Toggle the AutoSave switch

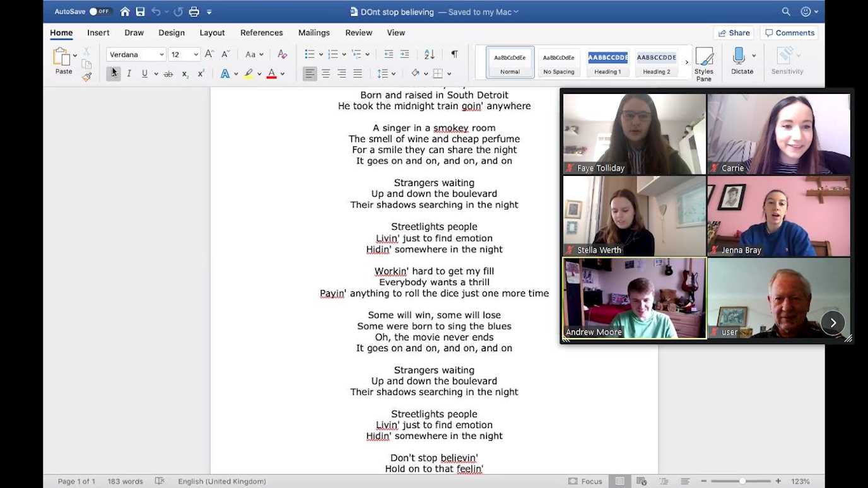100,11
